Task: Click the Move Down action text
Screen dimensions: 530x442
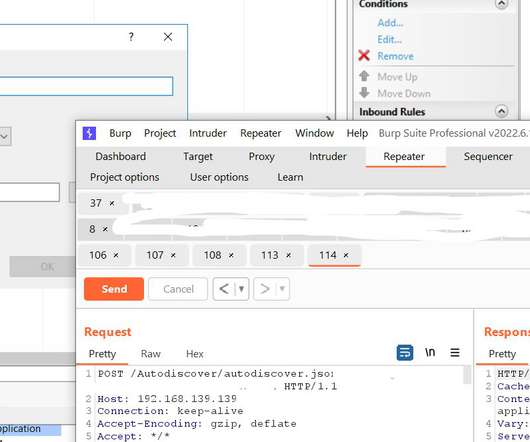Action: pos(404,93)
